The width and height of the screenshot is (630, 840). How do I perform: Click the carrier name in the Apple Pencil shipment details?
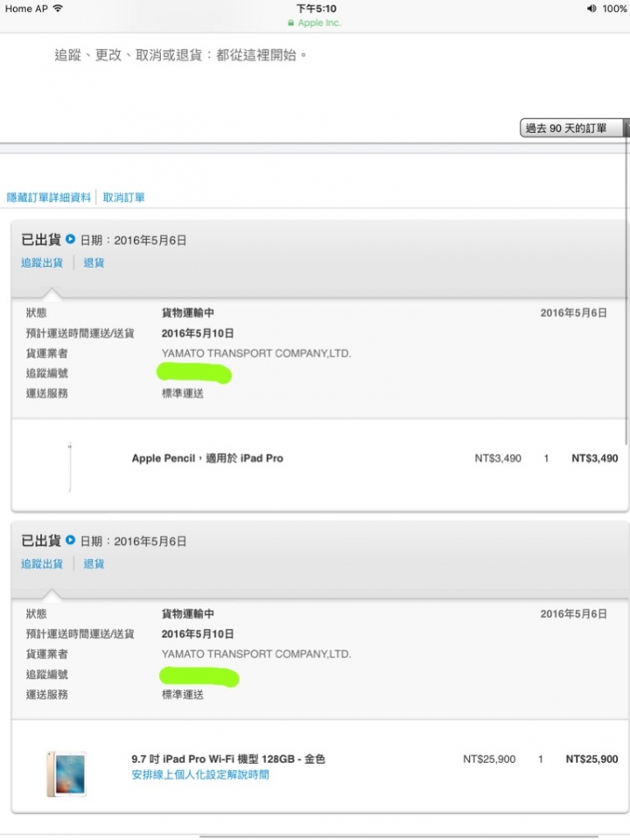coord(256,353)
